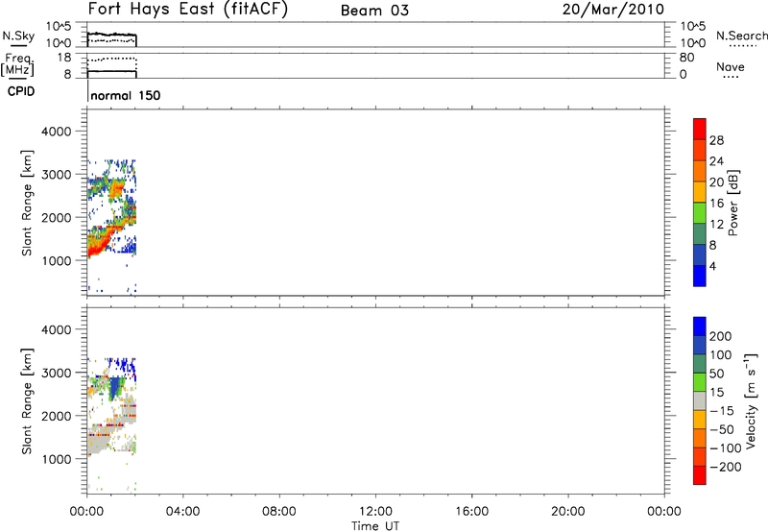
Task: Click the blue bottom of power color bar
Action: tap(700, 276)
